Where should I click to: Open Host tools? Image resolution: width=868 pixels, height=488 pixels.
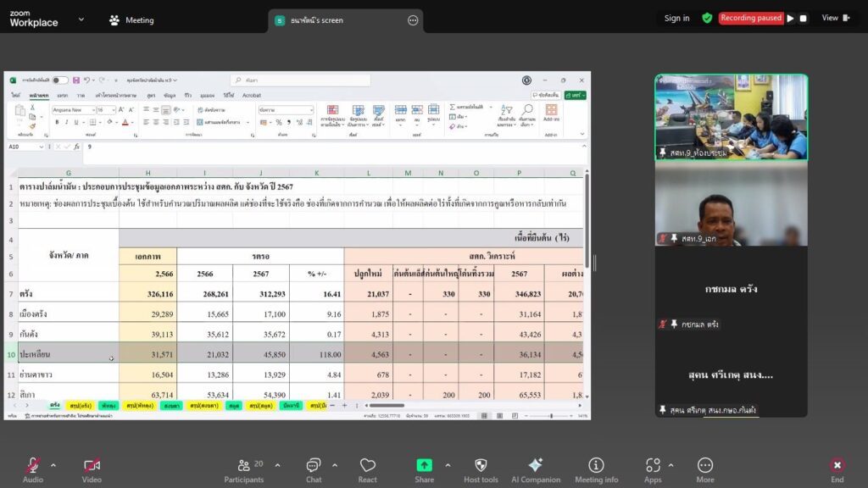click(x=481, y=469)
